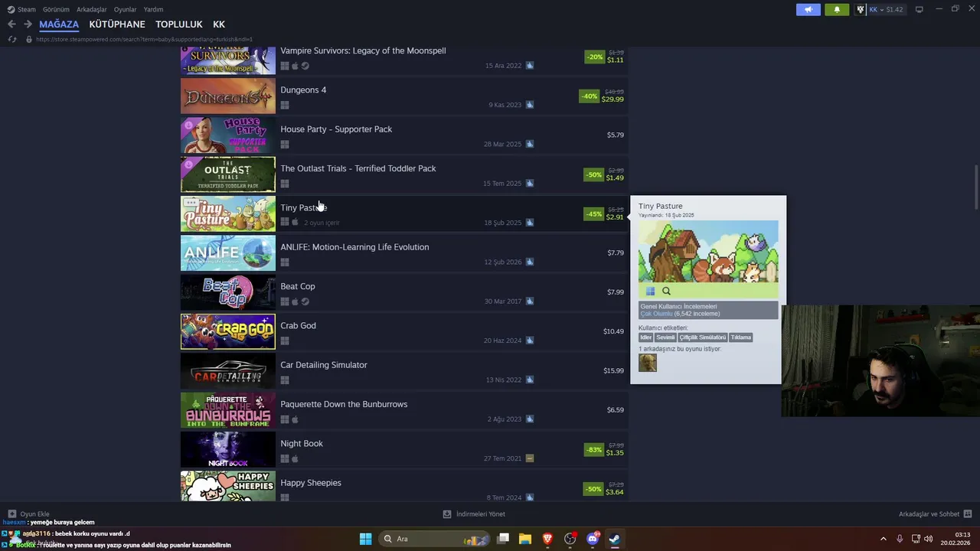The width and height of the screenshot is (980, 551).
Task: Open the Windows Start menu
Action: pos(365,539)
